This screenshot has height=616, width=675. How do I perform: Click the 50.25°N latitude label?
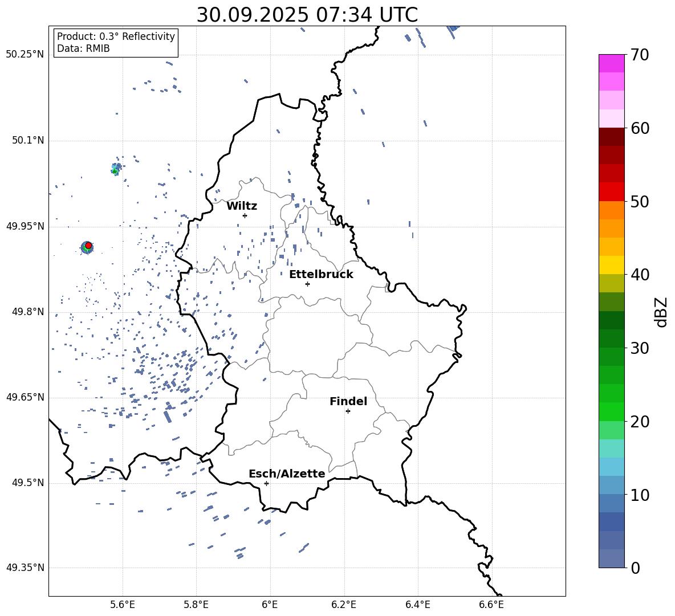tap(25, 55)
